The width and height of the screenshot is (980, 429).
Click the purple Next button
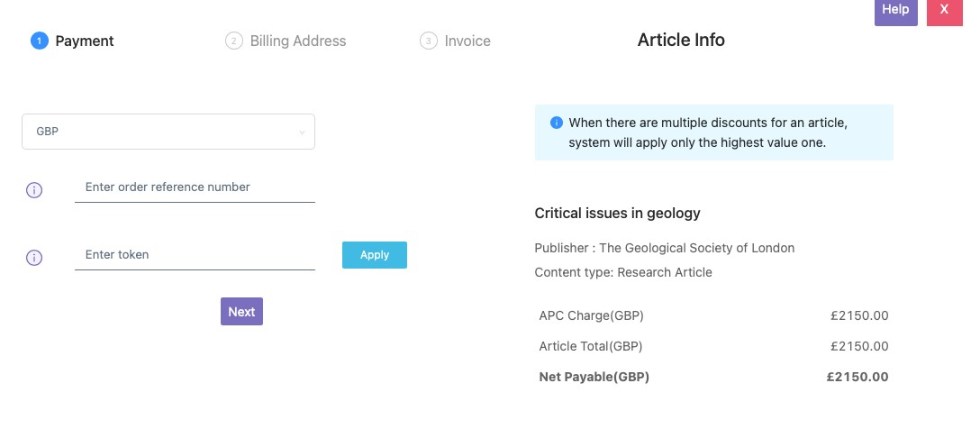pyautogui.click(x=241, y=312)
